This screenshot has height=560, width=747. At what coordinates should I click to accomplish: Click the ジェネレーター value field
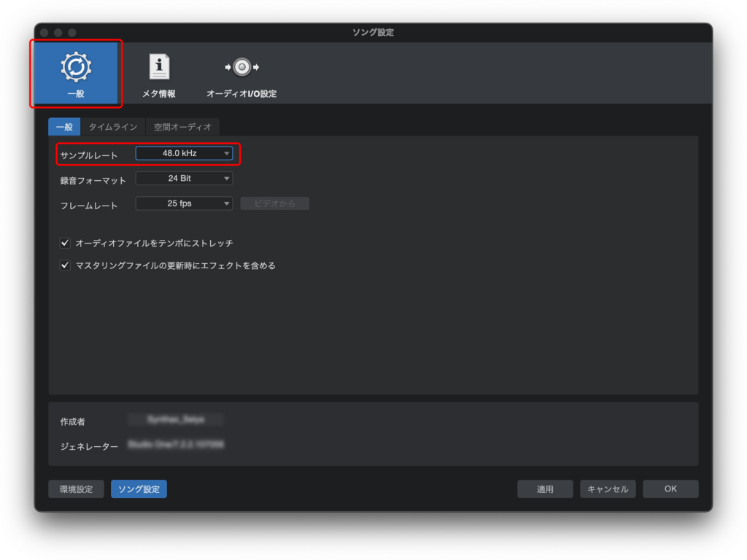point(176,444)
